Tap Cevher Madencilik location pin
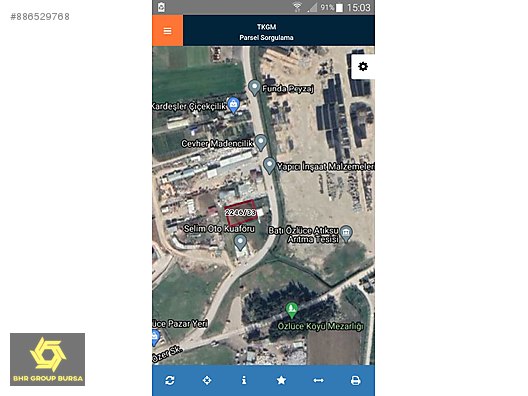The image size is (528, 396). 261,142
